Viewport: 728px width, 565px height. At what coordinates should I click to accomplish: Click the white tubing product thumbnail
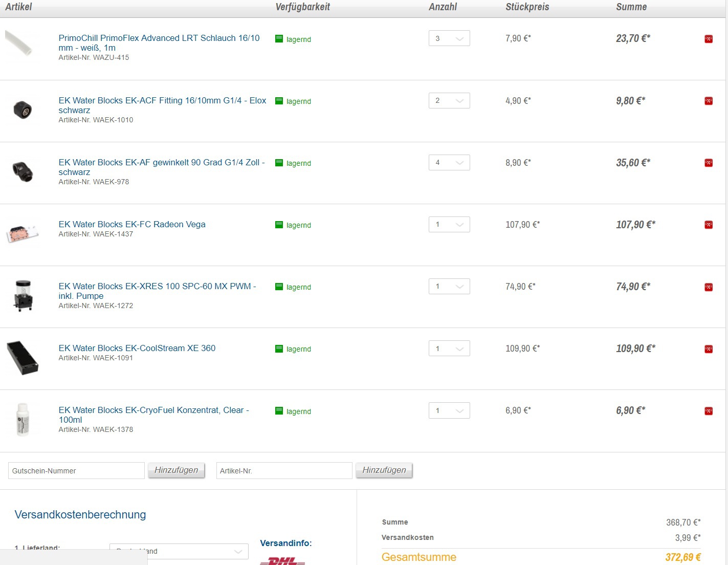pos(19,43)
